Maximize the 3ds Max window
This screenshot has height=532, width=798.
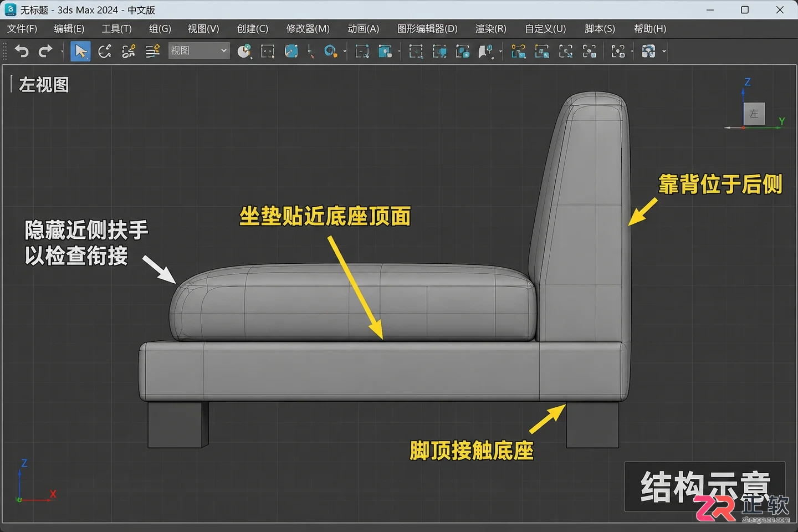745,10
